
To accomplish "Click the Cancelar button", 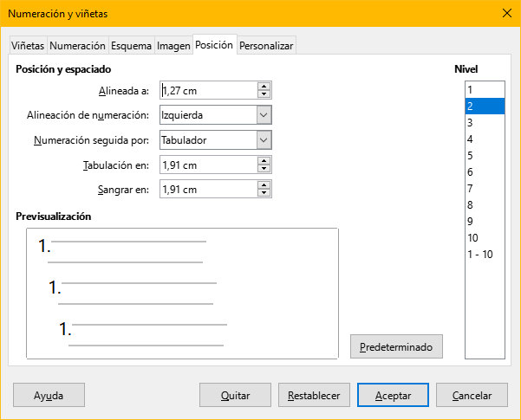I will 478,395.
